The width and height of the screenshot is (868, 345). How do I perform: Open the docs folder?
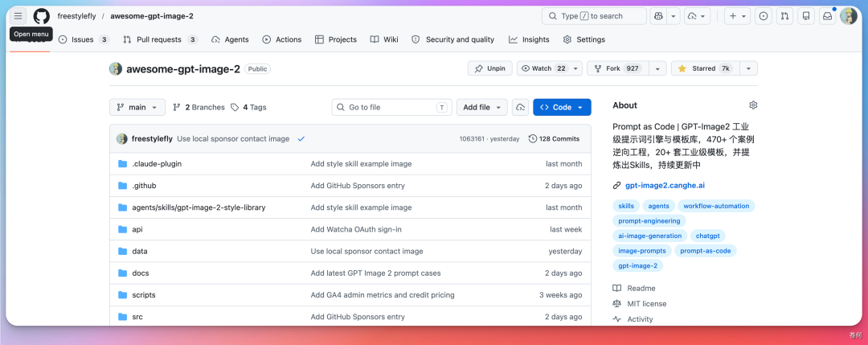tap(141, 273)
